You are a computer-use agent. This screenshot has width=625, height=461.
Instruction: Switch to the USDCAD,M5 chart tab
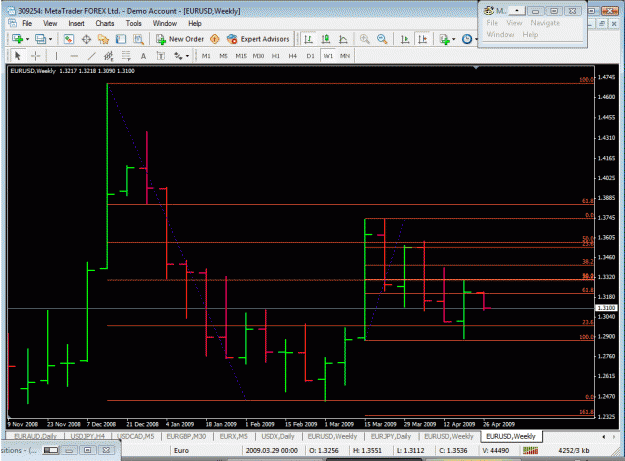point(136,436)
